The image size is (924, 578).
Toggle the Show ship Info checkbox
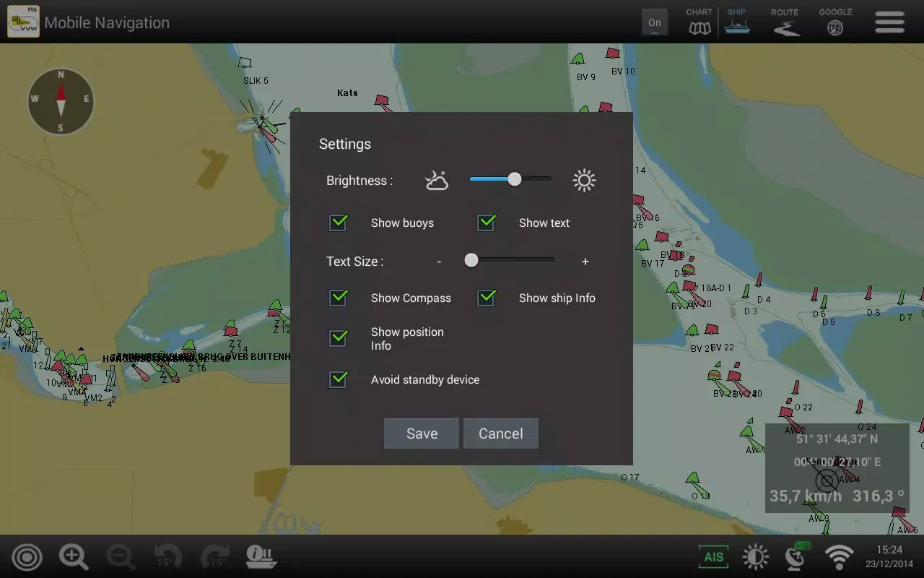(487, 298)
